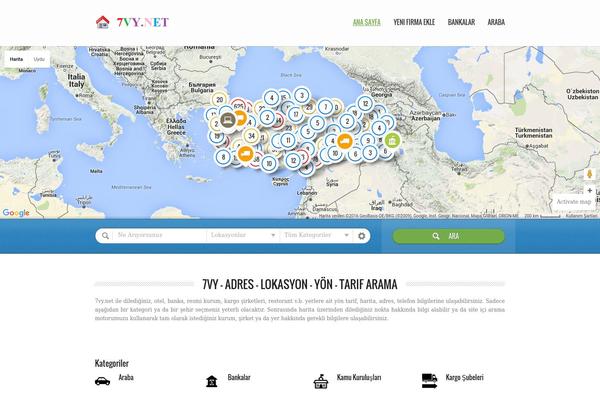Open the Kargo Şubeleri category link
This screenshot has height=400, width=600.
pos(465,377)
